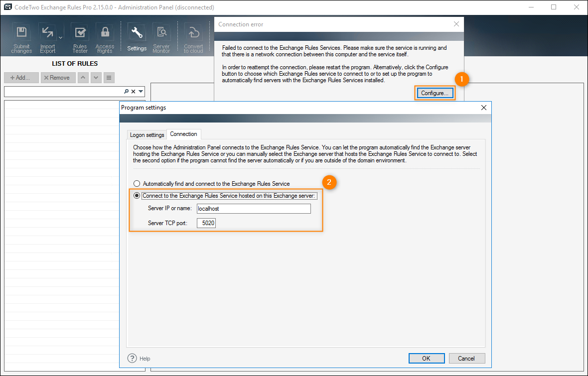The width and height of the screenshot is (588, 376).
Task: Click the Remove rule button
Action: tap(58, 78)
